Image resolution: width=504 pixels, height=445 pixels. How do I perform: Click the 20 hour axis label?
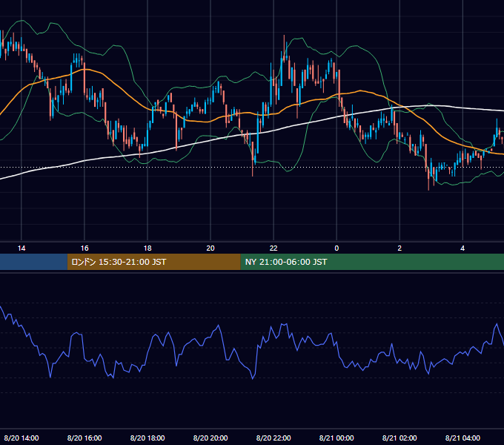[210, 248]
